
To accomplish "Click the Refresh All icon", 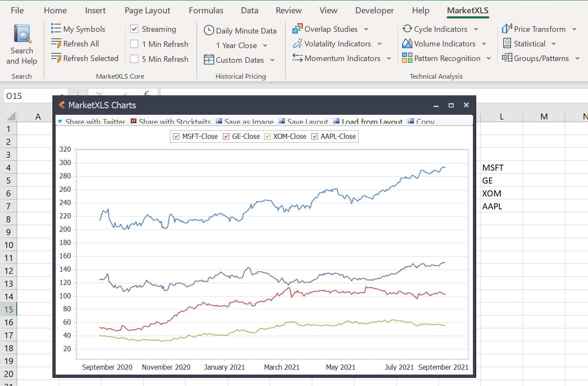I will click(x=56, y=43).
